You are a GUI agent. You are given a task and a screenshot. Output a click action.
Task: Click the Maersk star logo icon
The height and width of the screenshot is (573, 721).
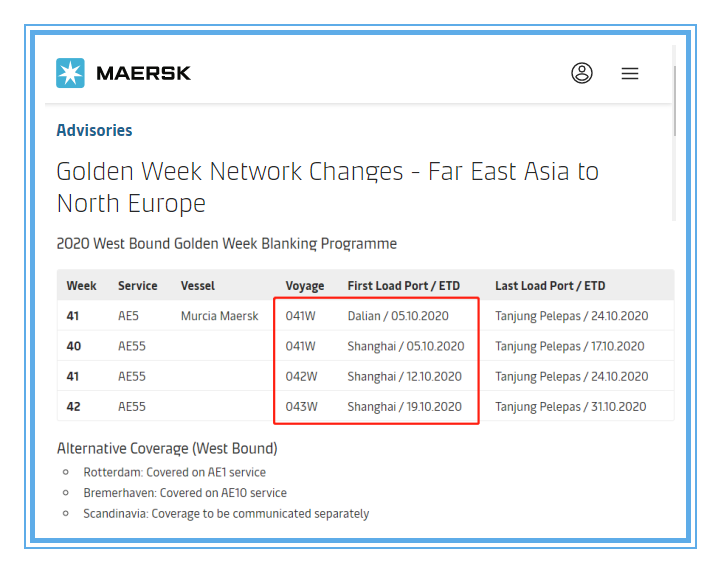point(70,73)
